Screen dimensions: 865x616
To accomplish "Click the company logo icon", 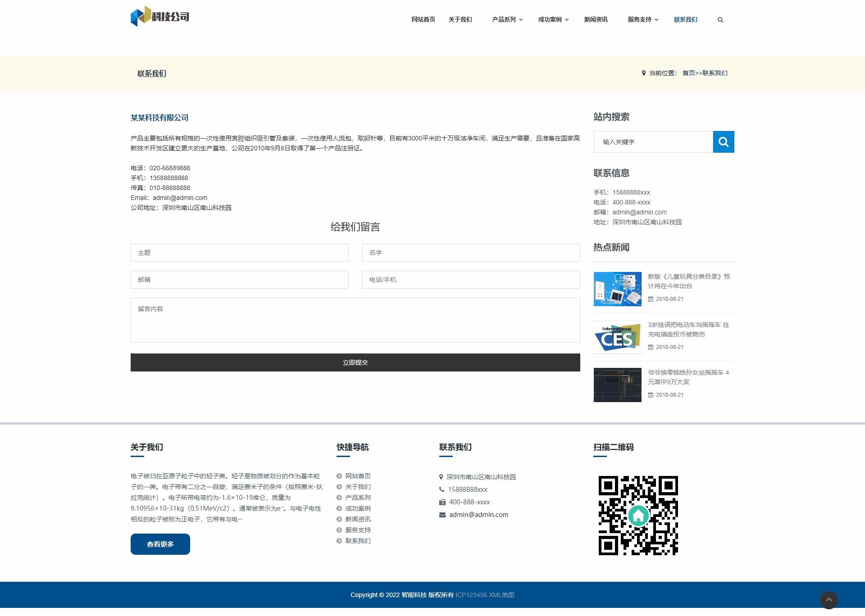I will pyautogui.click(x=140, y=16).
